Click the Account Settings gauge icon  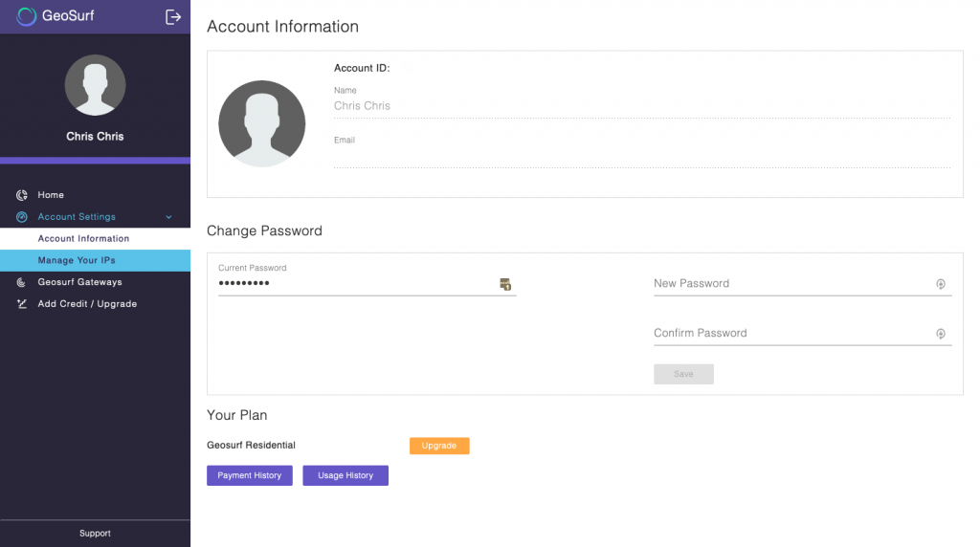click(x=22, y=217)
